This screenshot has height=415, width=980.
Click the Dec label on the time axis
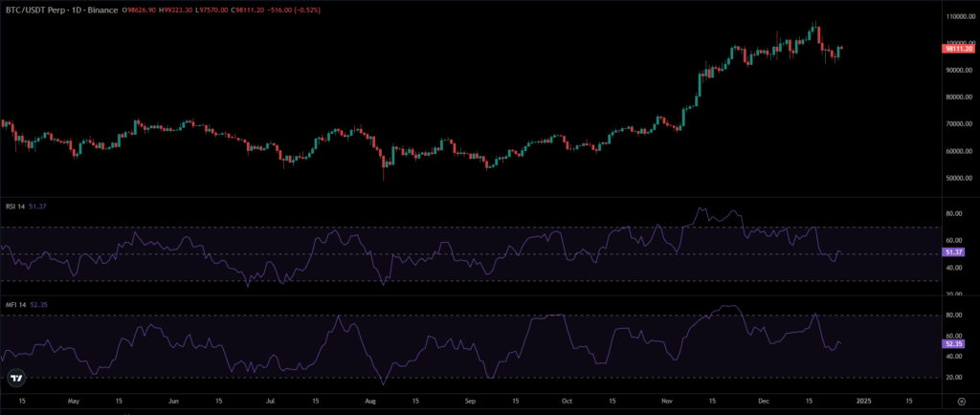[x=765, y=400]
